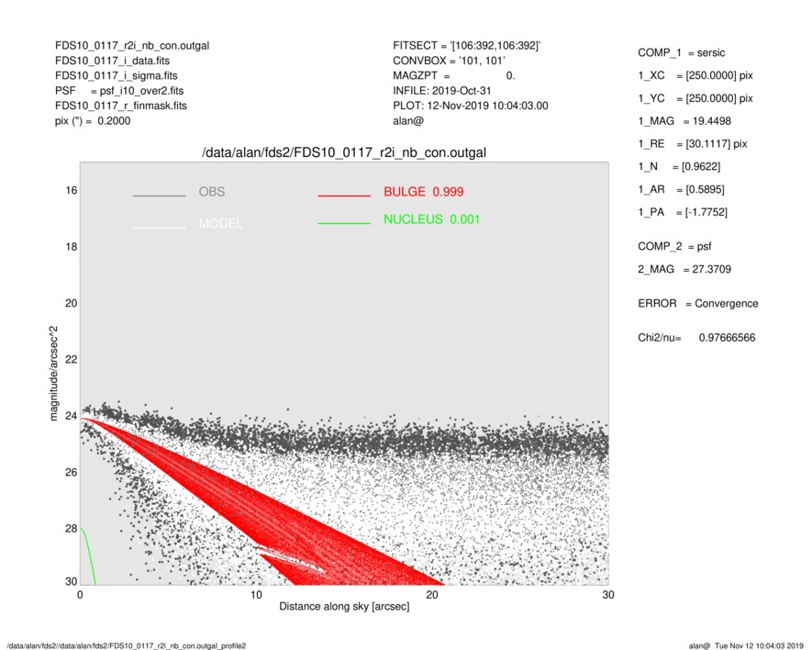This screenshot has width=812, height=650.
Task: Click the 'pix (") = 0.2000' value
Action: click(93, 121)
